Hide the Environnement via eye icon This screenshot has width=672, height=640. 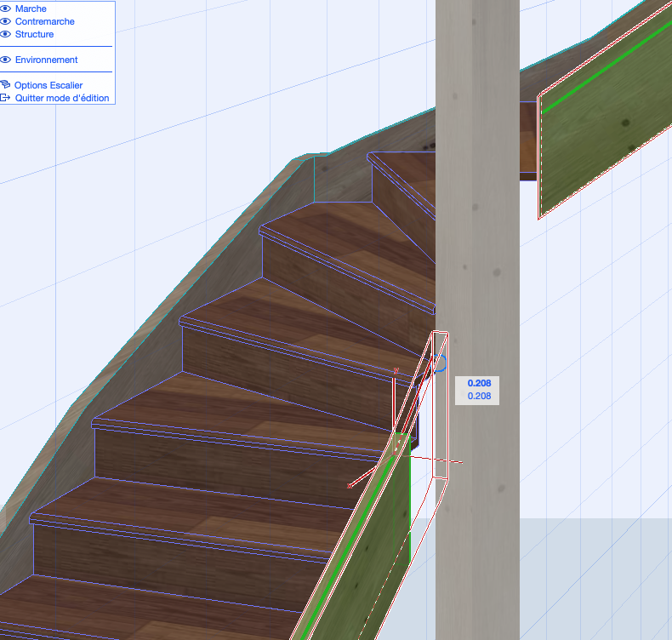[5, 60]
